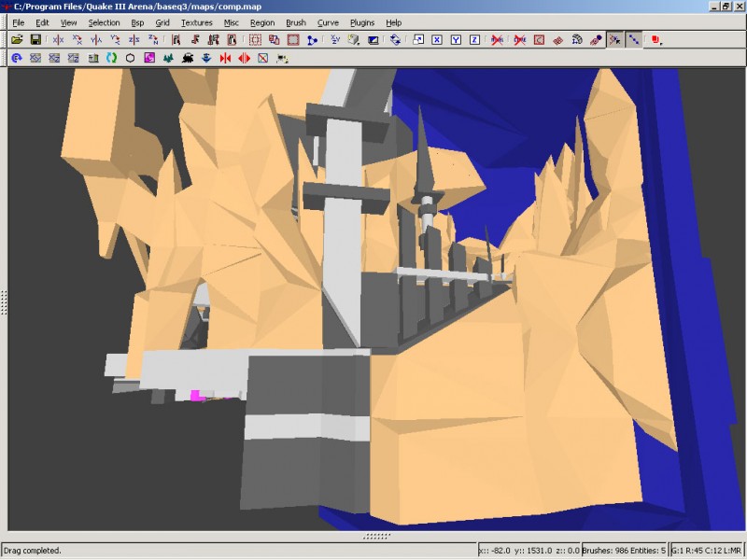Open the Bsp menu
Image resolution: width=747 pixels, height=560 pixels.
point(137,22)
